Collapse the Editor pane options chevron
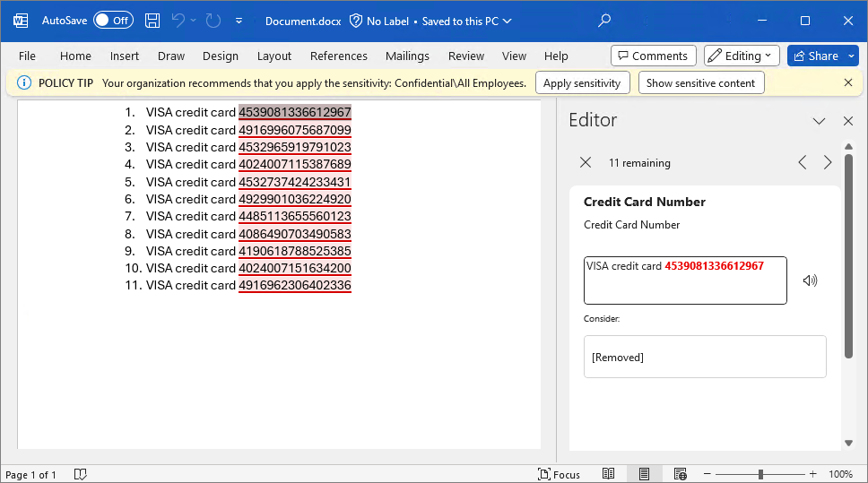868x483 pixels. (x=819, y=121)
